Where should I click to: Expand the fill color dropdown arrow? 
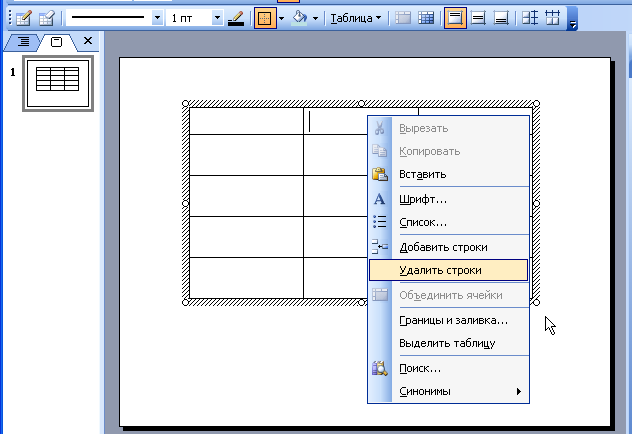point(315,18)
